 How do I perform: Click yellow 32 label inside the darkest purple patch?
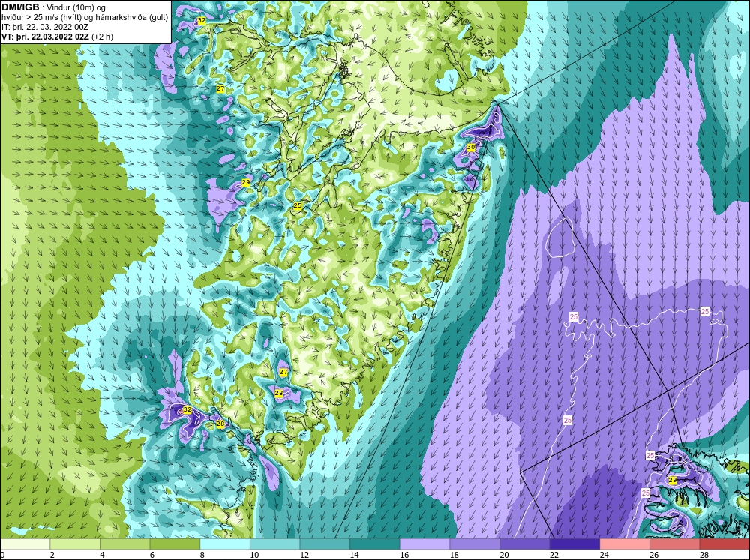(x=187, y=410)
